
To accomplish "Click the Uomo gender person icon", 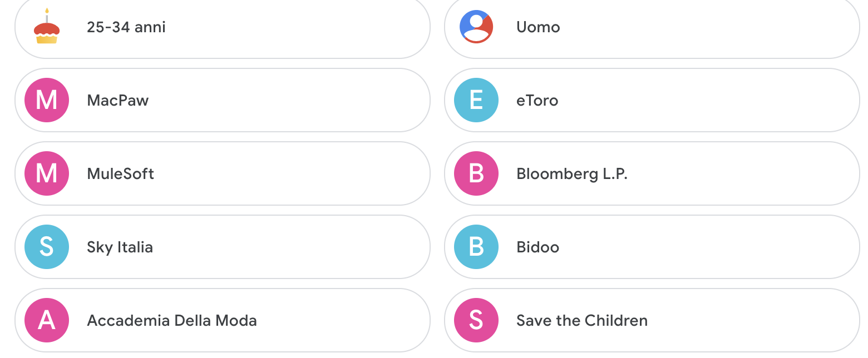I will [x=476, y=27].
